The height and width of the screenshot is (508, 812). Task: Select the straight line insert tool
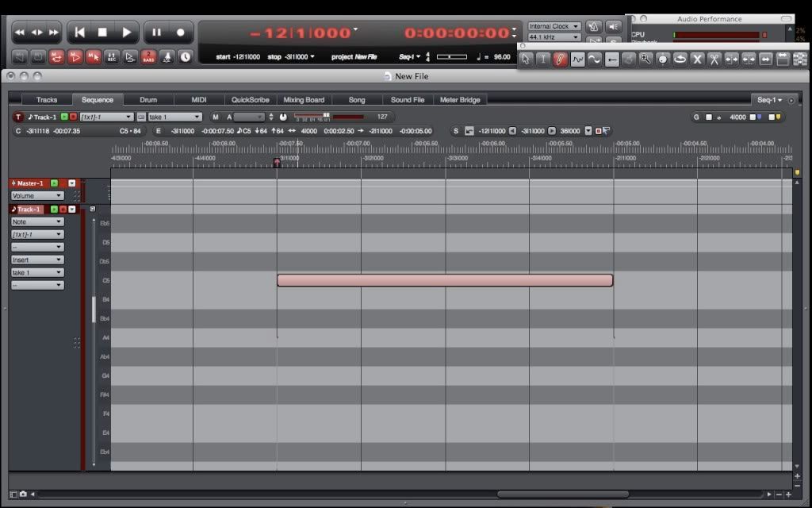(x=611, y=60)
